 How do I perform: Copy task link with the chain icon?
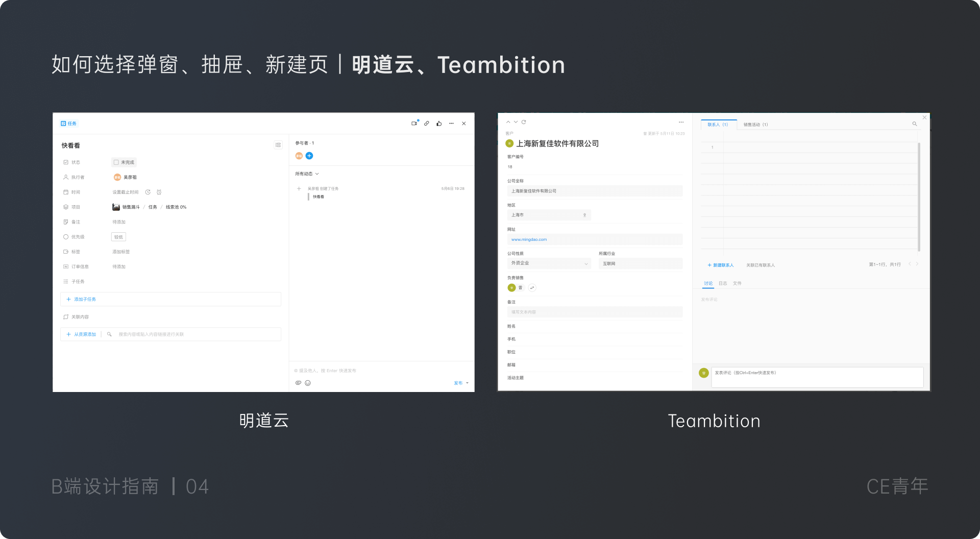click(x=427, y=124)
